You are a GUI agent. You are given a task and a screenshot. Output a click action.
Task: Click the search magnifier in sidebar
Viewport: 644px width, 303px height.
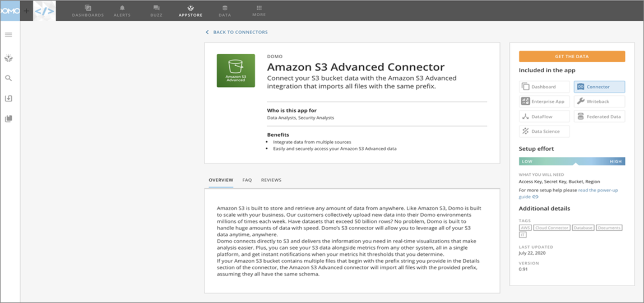tap(8, 78)
